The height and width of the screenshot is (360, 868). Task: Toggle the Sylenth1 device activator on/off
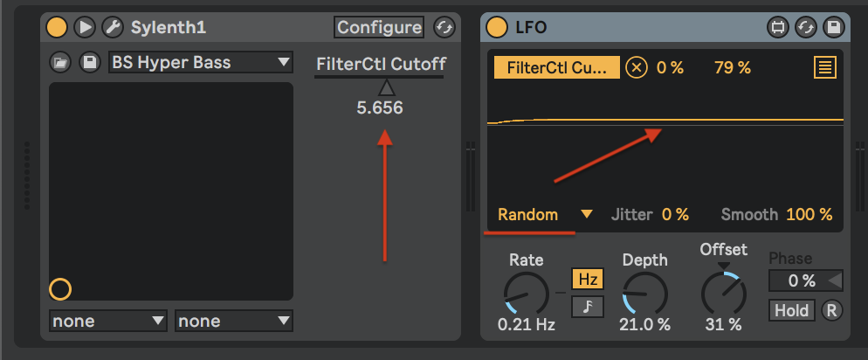pyautogui.click(x=57, y=27)
